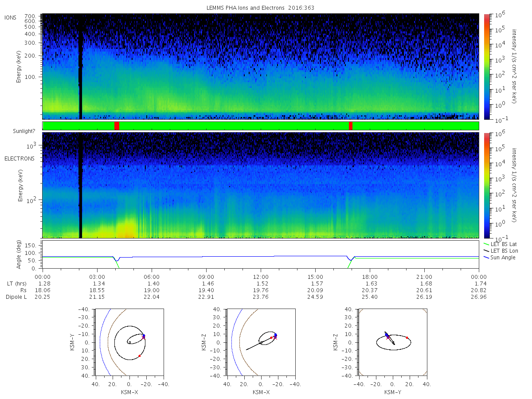Click the 'LET BS Lat' legend entry

pos(505,244)
